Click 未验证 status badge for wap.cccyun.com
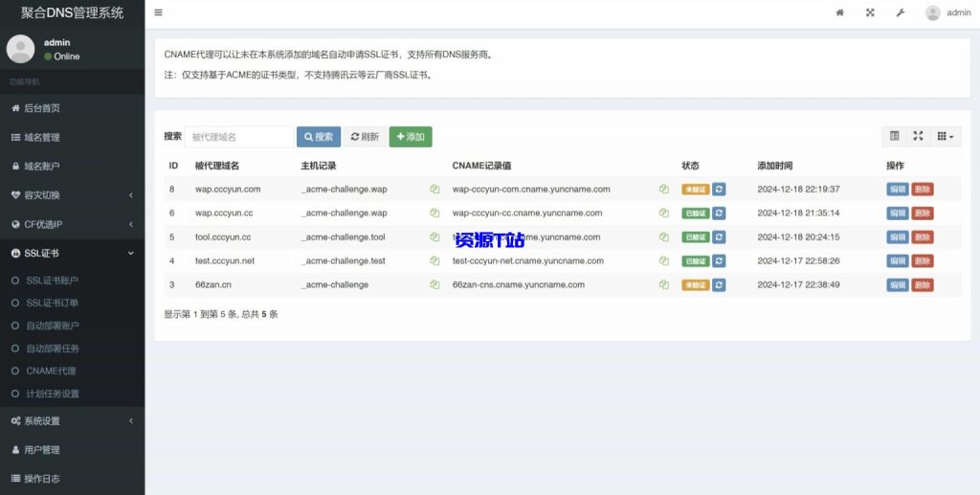Image resolution: width=980 pixels, height=495 pixels. [x=696, y=189]
